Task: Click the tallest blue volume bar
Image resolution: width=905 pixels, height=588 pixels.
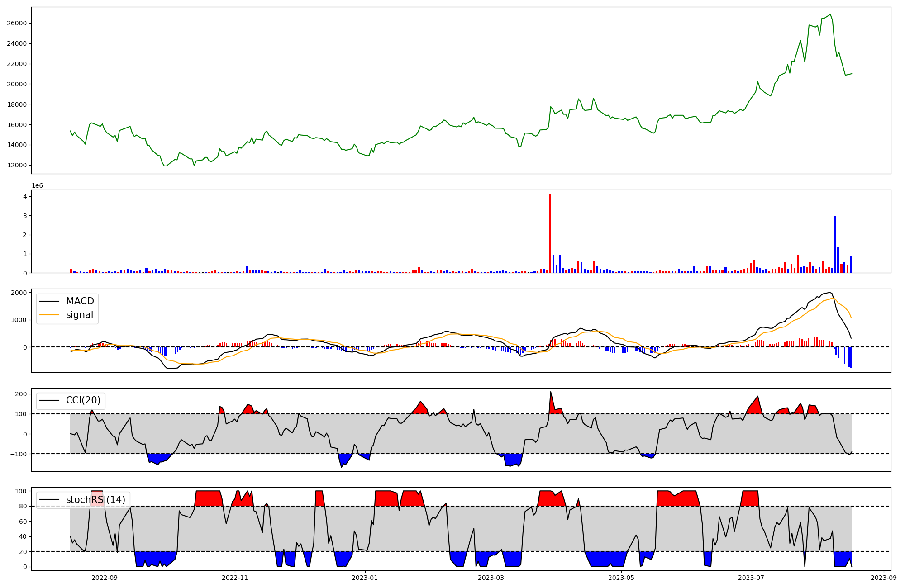Action: point(835,244)
